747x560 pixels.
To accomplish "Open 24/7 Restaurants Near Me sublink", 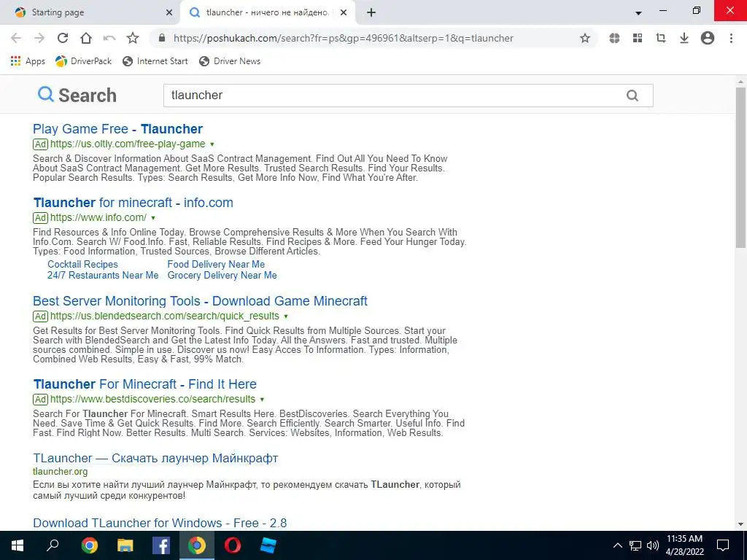I will point(103,275).
